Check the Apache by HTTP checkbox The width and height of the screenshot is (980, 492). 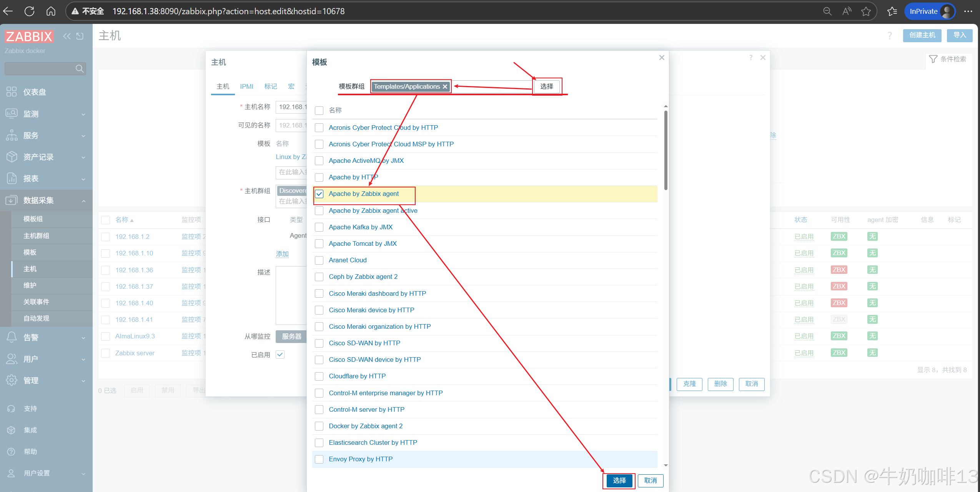pos(319,177)
